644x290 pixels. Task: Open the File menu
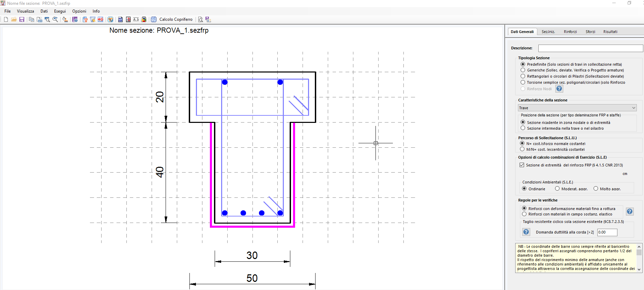(7, 11)
